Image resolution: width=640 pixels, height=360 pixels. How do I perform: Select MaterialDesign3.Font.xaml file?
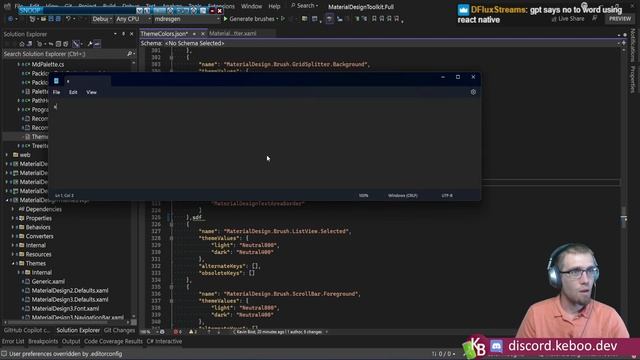[x=65, y=309]
